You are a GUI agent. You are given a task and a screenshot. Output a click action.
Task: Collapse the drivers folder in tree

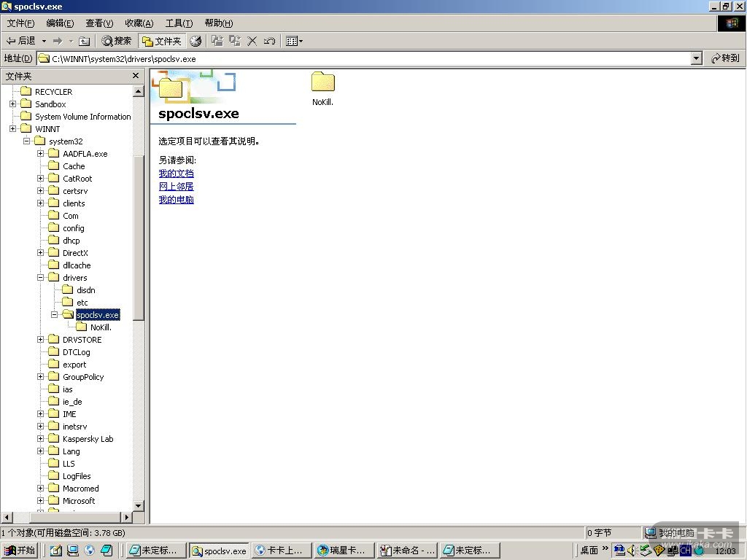point(42,278)
